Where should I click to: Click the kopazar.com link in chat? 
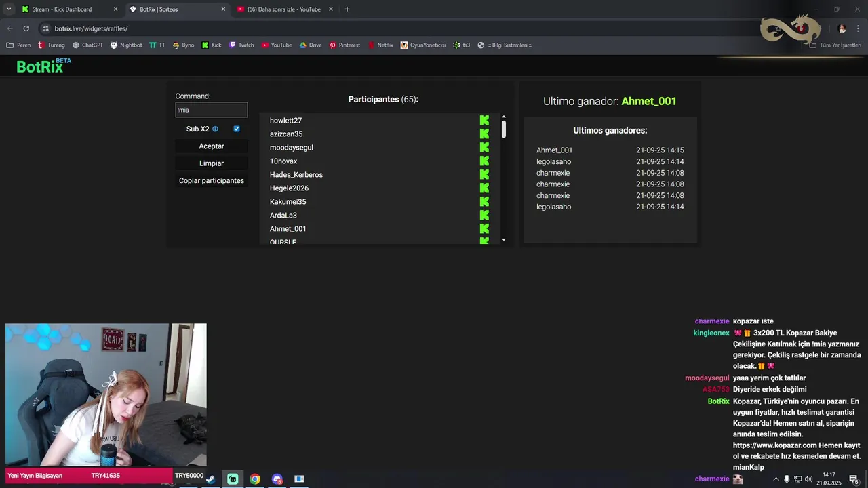coord(775,445)
